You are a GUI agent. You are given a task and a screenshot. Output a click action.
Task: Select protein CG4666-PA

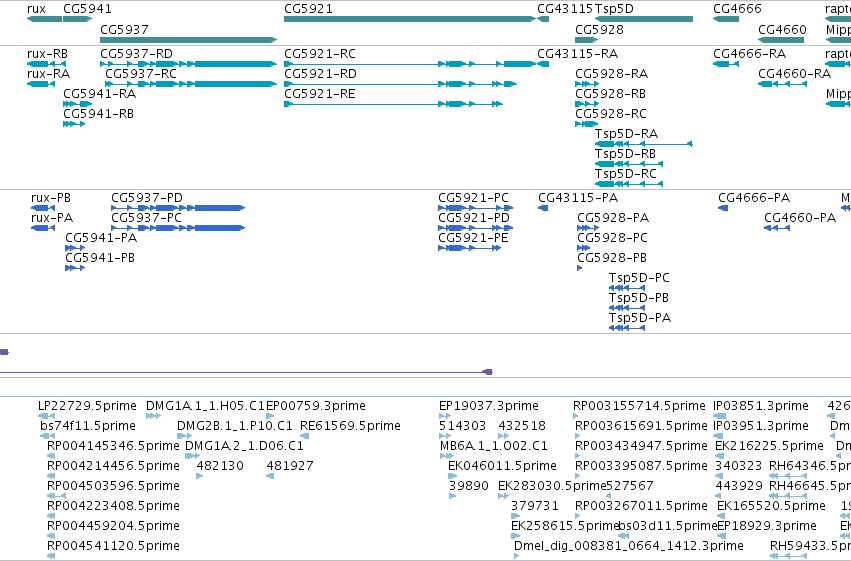point(754,198)
